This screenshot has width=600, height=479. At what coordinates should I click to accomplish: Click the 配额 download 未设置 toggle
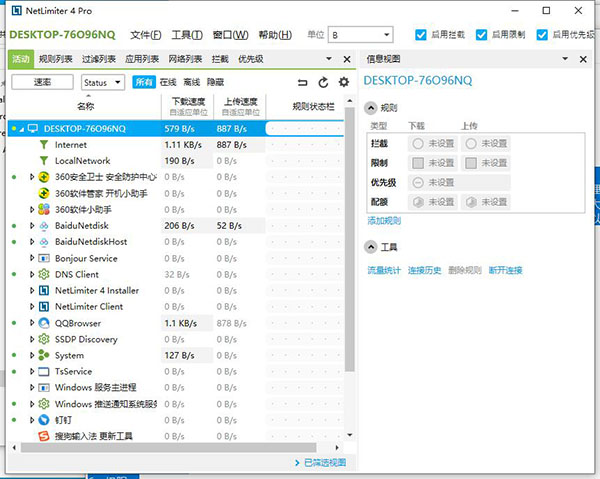click(433, 202)
